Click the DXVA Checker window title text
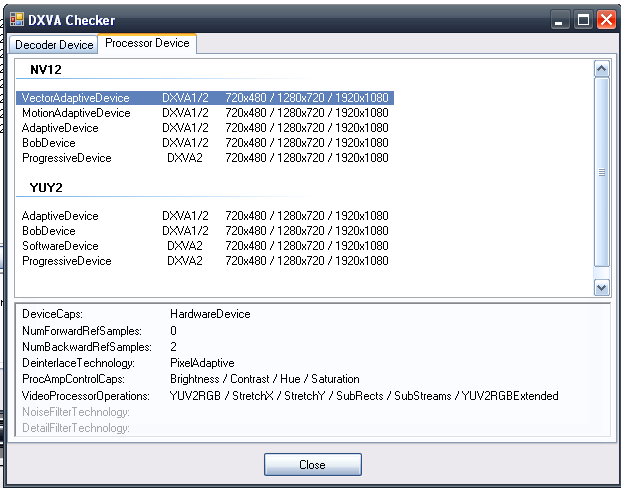Viewport: 625px width, 488px height. coord(71,20)
